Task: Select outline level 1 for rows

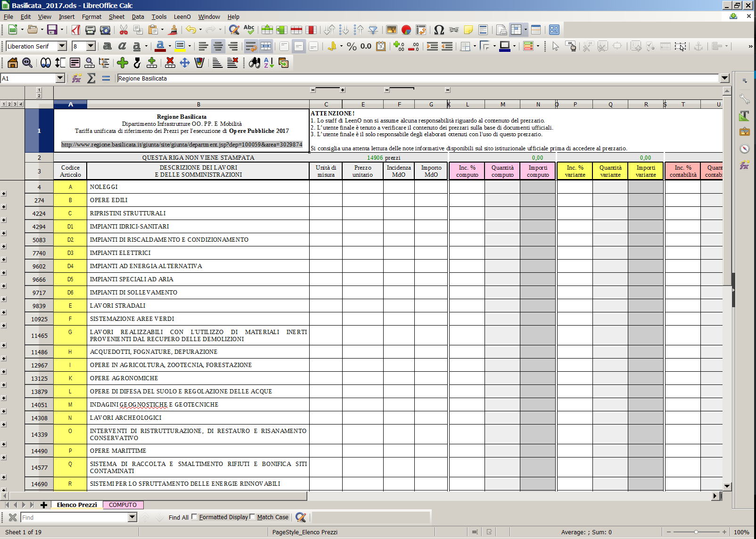Action: (x=4, y=104)
